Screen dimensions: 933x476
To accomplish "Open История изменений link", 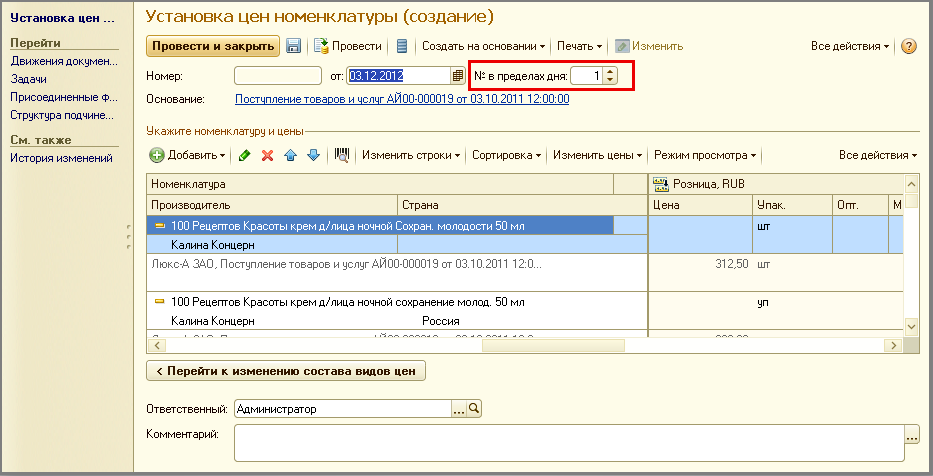I will [61, 158].
